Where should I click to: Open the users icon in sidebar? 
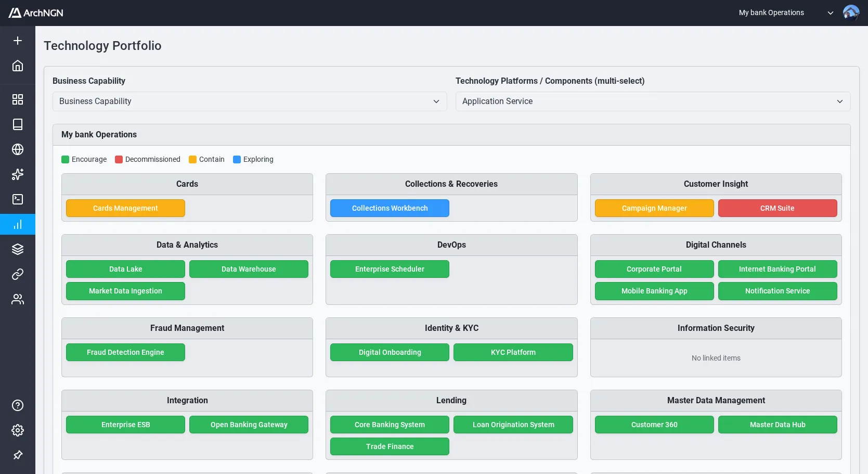[18, 299]
